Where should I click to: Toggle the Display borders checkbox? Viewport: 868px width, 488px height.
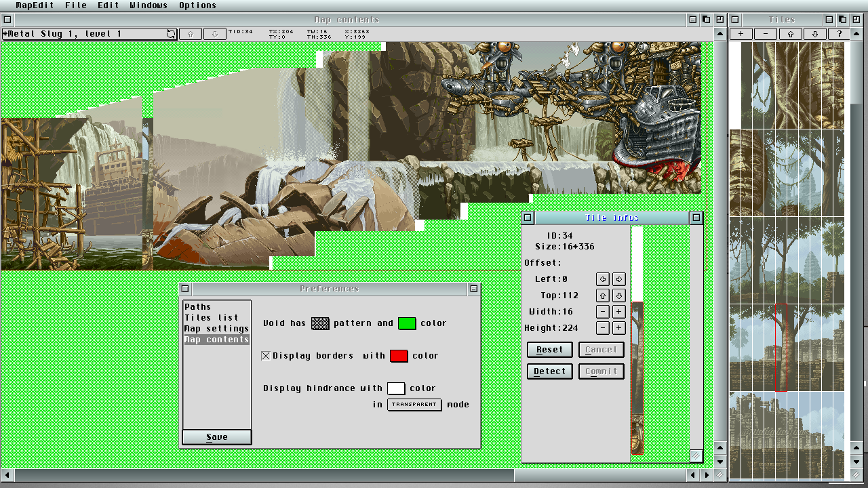(x=266, y=356)
